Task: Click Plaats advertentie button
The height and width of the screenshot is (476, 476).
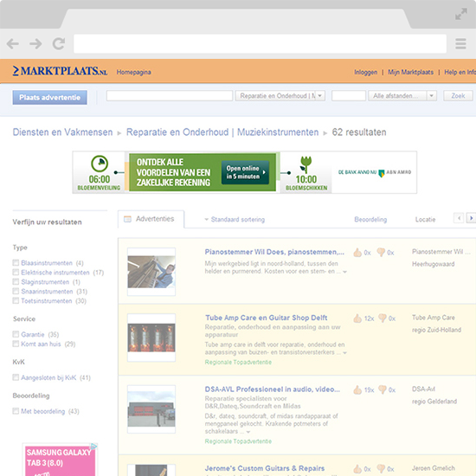Action: tap(50, 97)
